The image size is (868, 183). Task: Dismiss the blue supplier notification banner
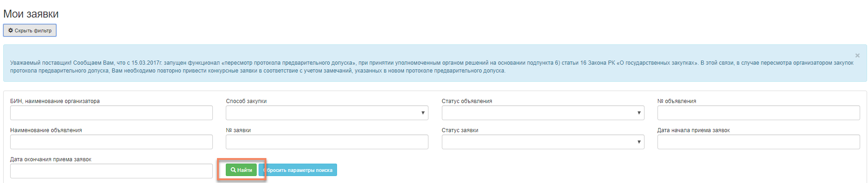click(x=857, y=55)
